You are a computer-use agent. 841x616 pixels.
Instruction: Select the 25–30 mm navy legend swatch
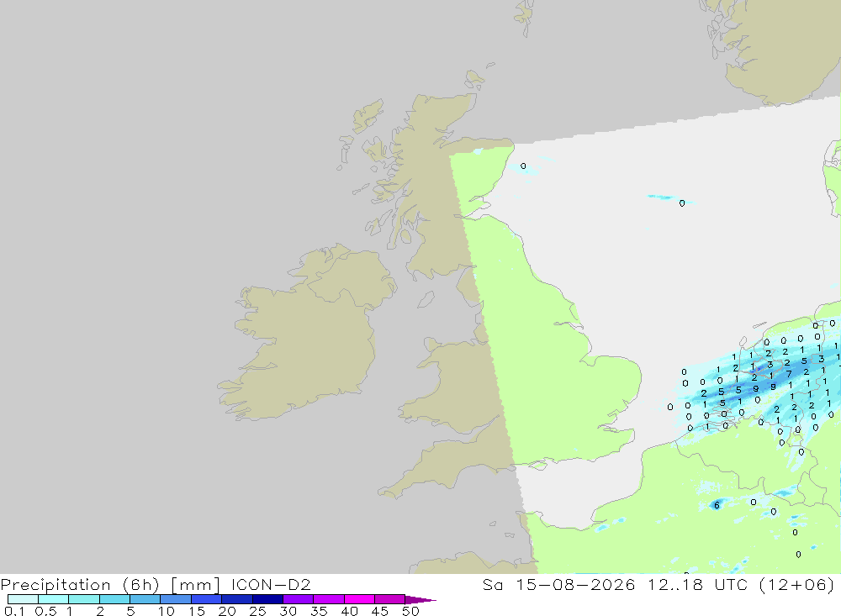267,599
